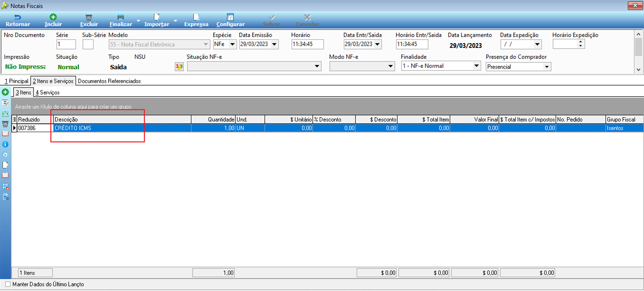Sort by the $ Unitário column header
The image size is (644, 291).
coord(288,120)
